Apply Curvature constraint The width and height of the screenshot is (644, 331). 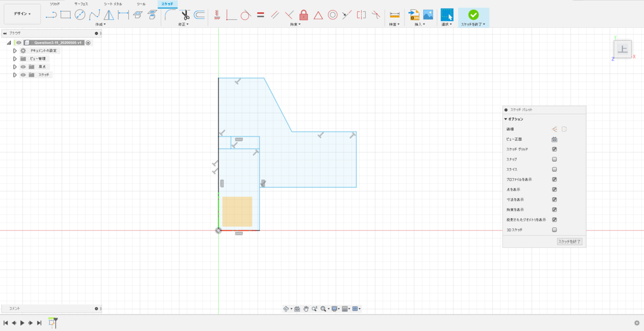(376, 15)
